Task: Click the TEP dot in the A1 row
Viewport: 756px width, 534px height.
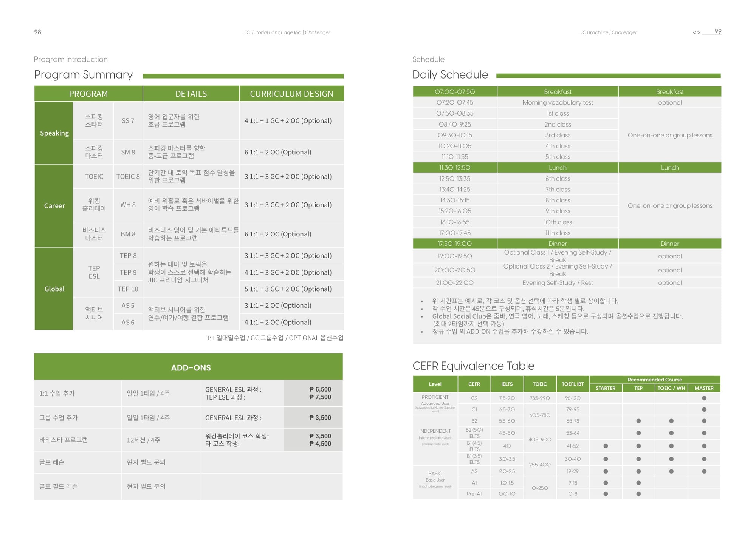Action: point(638,483)
